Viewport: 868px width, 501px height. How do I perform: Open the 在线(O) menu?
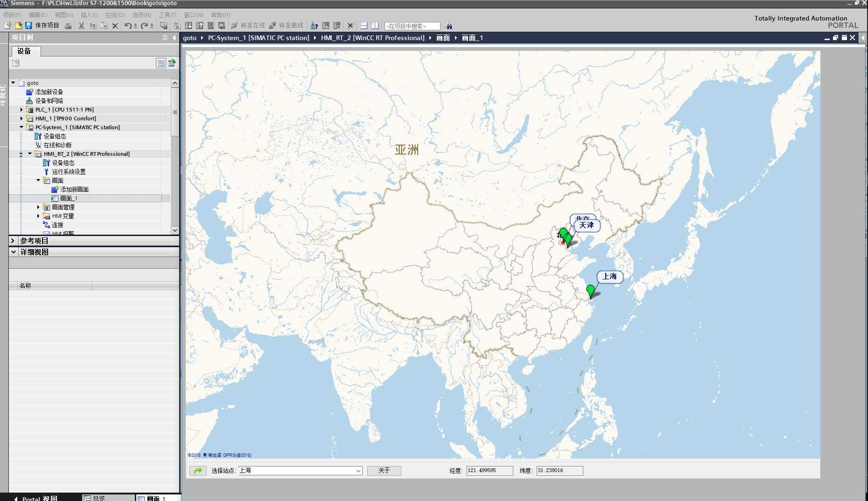(115, 15)
